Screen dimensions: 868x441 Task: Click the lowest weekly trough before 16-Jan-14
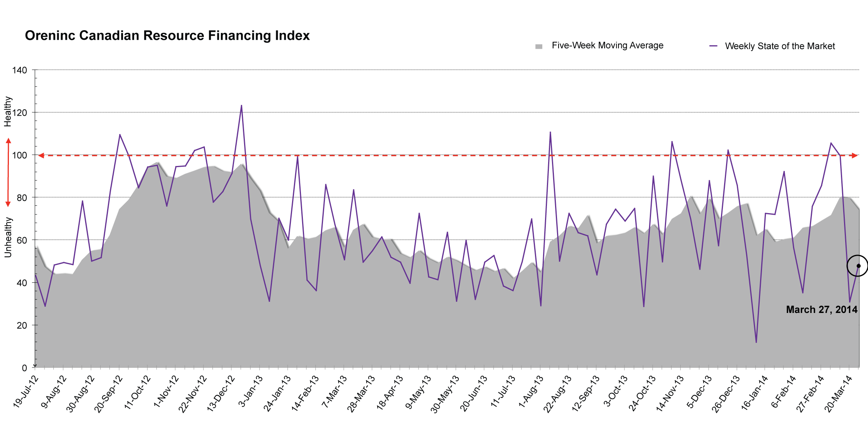click(756, 342)
